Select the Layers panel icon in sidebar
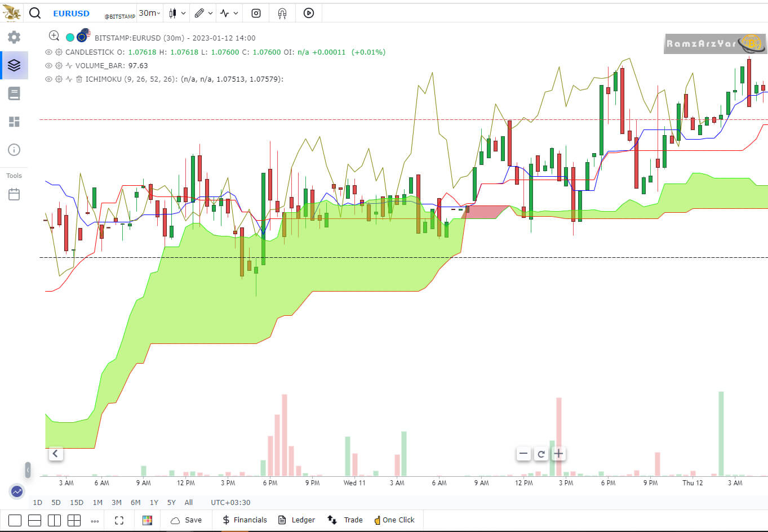Screen dimensions: 768x532 tap(14, 65)
